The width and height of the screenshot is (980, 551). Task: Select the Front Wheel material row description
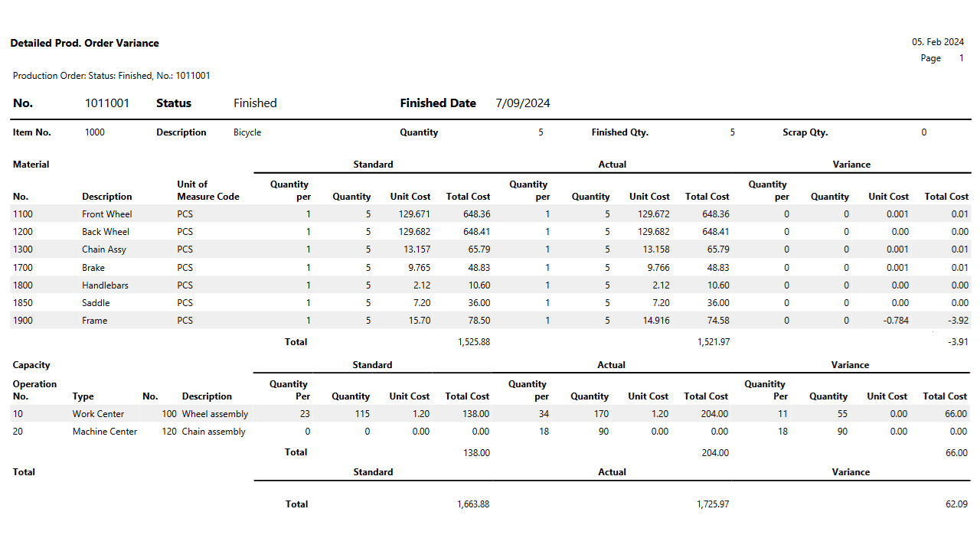107,214
